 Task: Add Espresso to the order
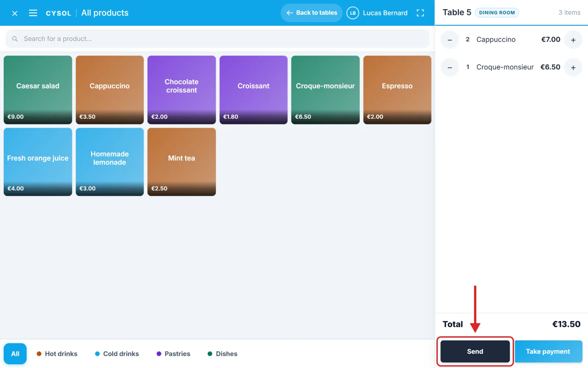pyautogui.click(x=397, y=90)
